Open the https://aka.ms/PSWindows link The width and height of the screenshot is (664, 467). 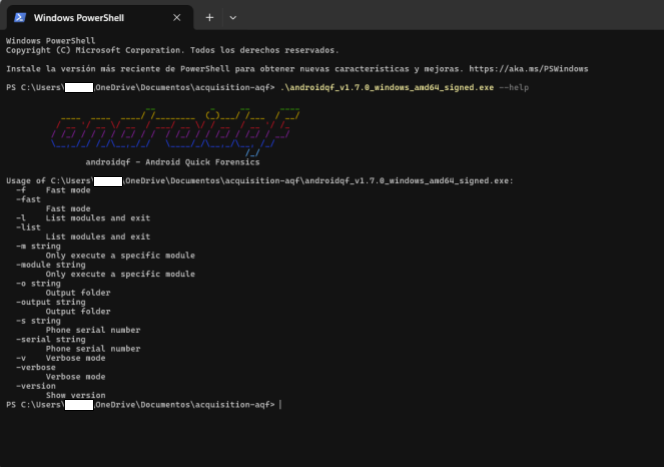[x=529, y=69]
